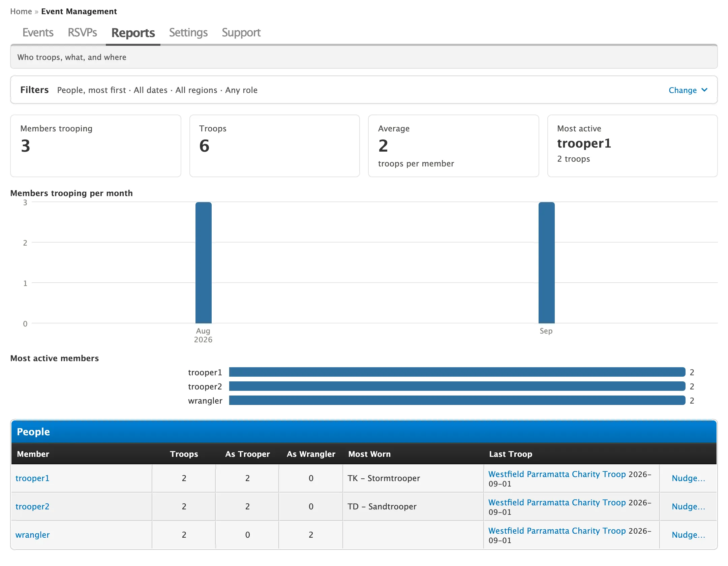Click the Troops column header
Viewport: 728px width, 566px height.
[x=184, y=454]
